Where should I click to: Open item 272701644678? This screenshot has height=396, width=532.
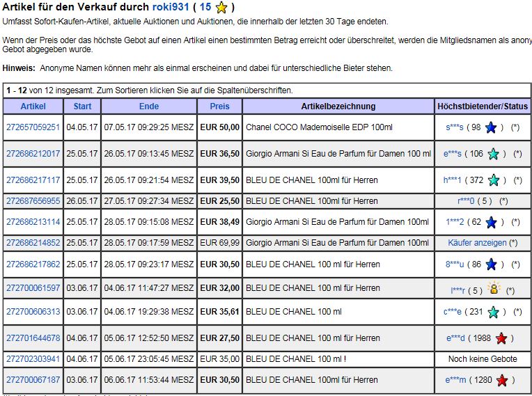(x=33, y=338)
